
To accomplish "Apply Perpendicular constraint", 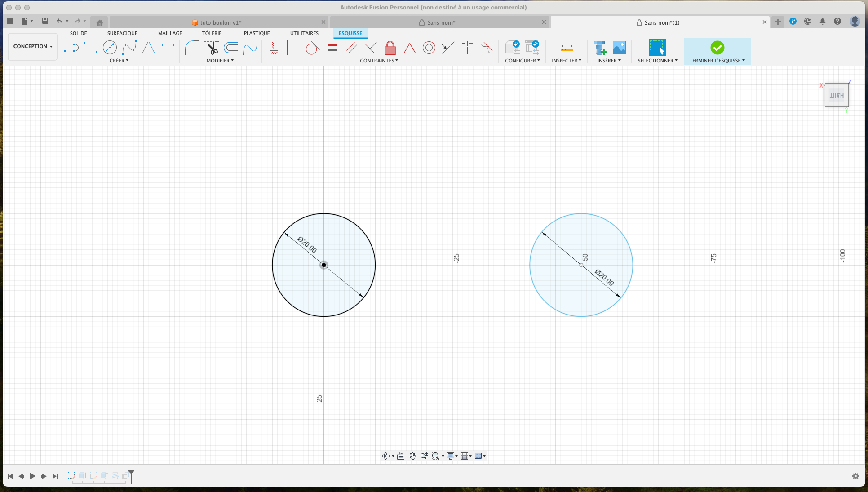I will pos(371,48).
